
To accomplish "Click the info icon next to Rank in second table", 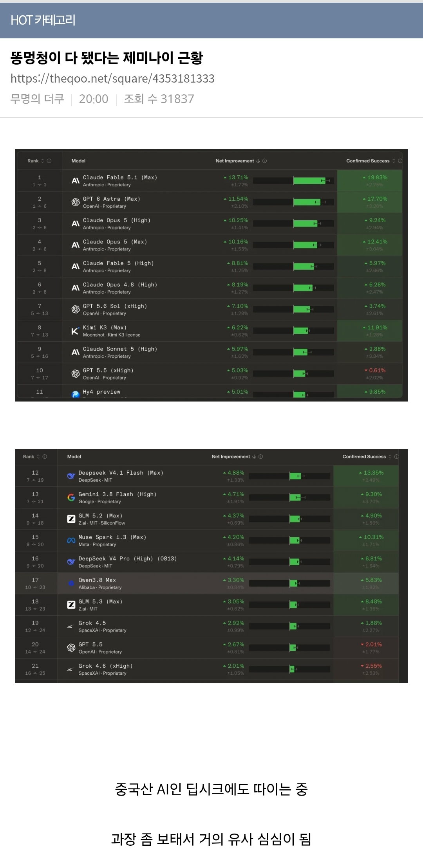I will click(x=45, y=457).
